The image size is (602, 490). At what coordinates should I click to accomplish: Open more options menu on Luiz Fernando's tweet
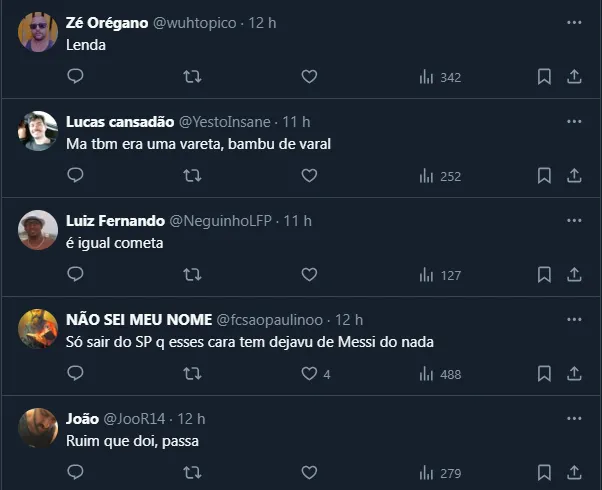click(x=574, y=220)
